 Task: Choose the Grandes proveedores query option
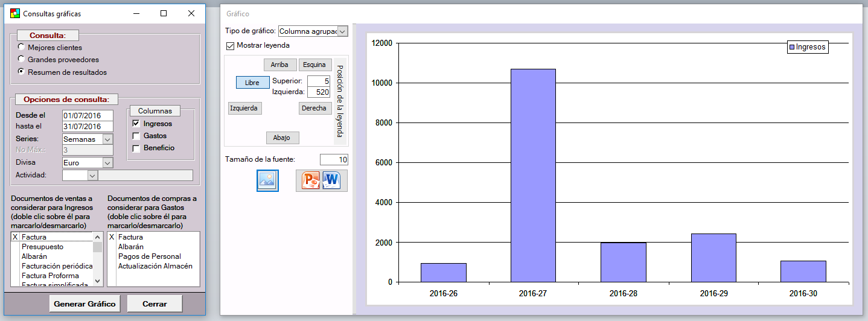22,59
